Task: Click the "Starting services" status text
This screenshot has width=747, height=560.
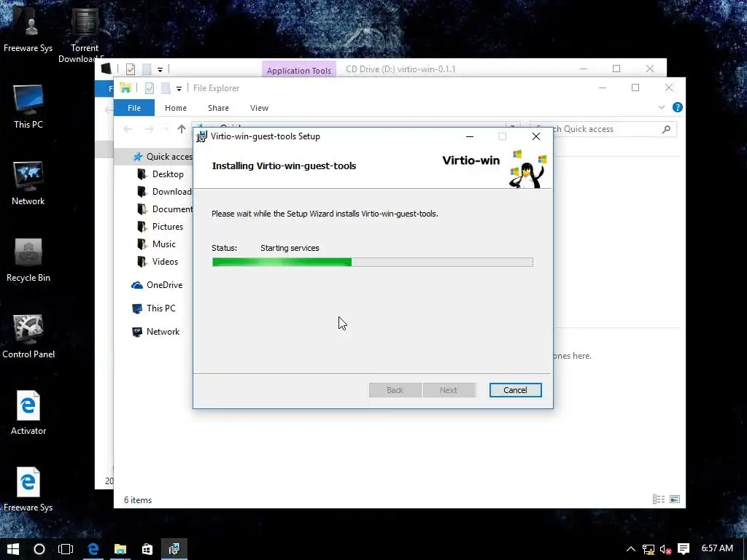Action: click(290, 248)
